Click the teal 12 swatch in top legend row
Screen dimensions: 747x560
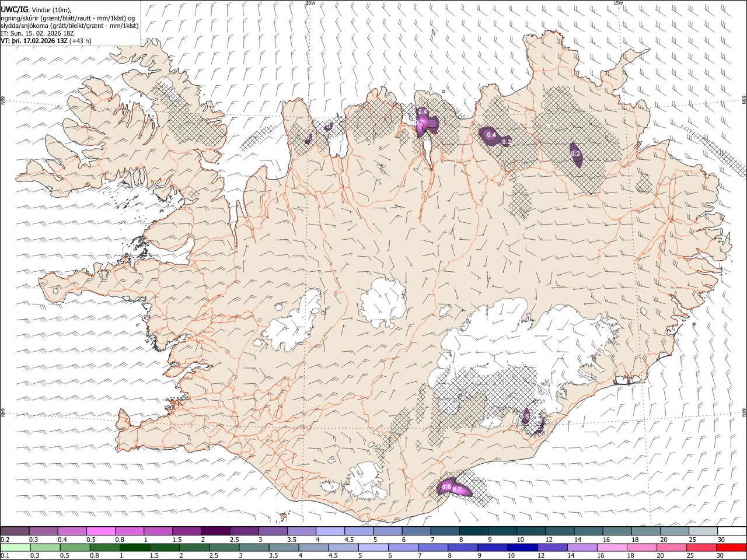(x=558, y=531)
